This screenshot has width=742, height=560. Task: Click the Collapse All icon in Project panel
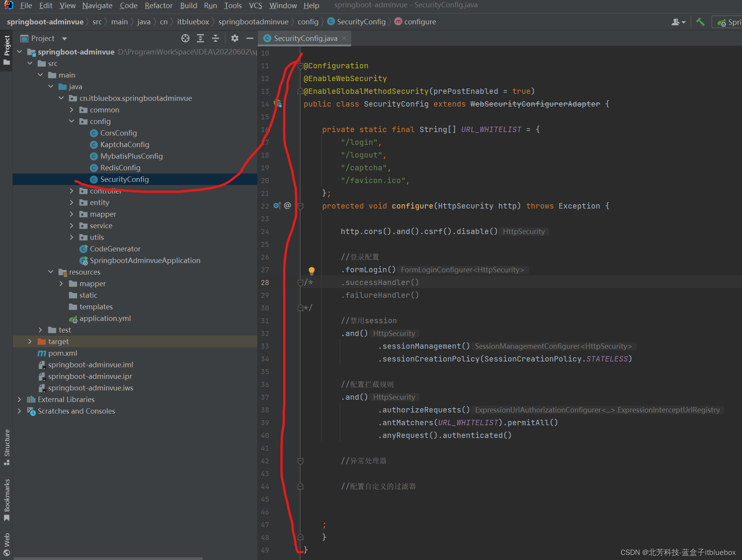point(216,38)
